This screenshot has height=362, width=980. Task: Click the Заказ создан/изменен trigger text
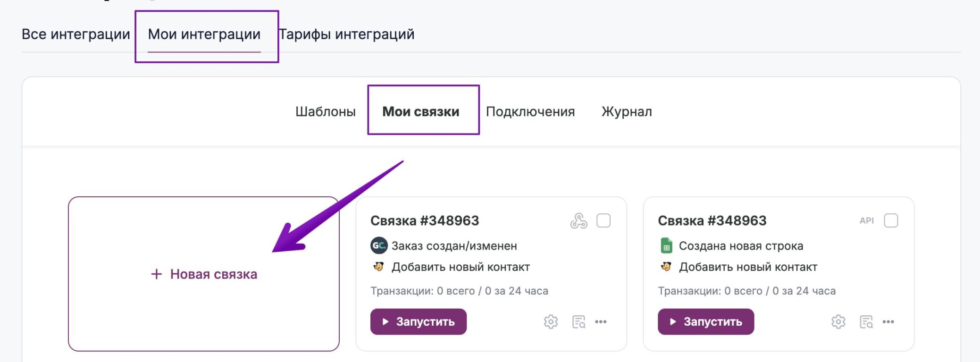tap(454, 246)
